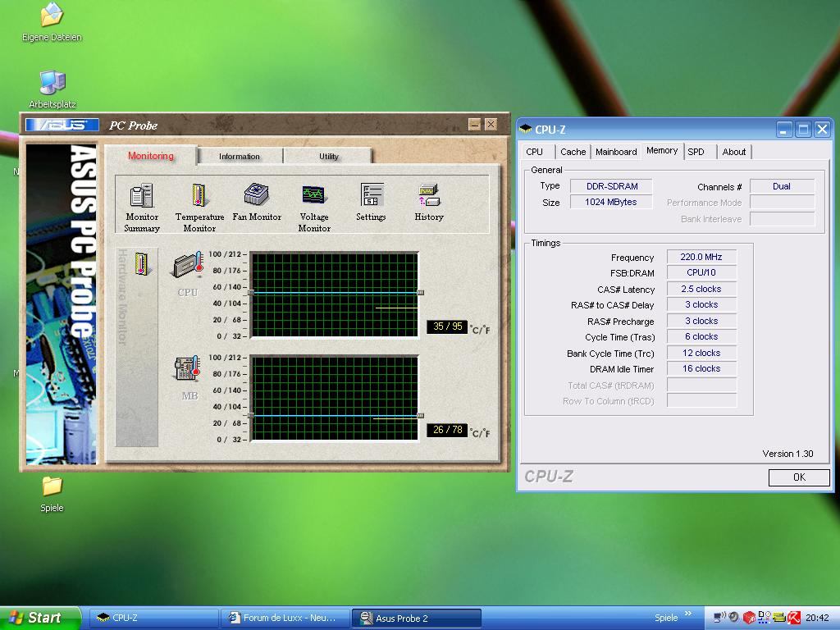Click the tray icon left of the yellow chip
Screen dimensions: 840x630
click(x=764, y=618)
